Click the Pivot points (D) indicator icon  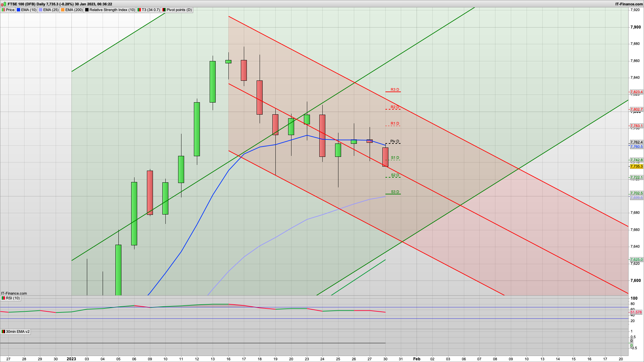164,10
